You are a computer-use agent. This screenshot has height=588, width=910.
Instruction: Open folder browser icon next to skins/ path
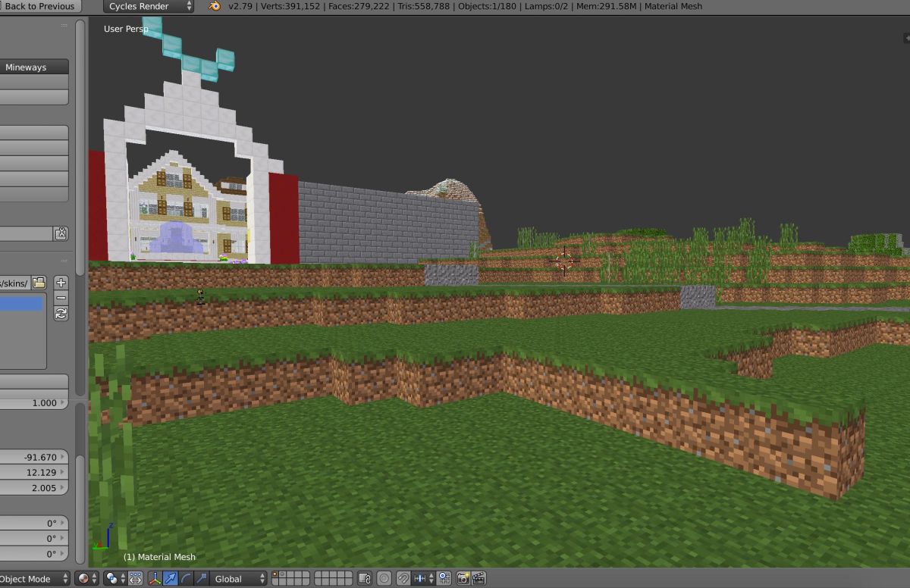point(39,283)
